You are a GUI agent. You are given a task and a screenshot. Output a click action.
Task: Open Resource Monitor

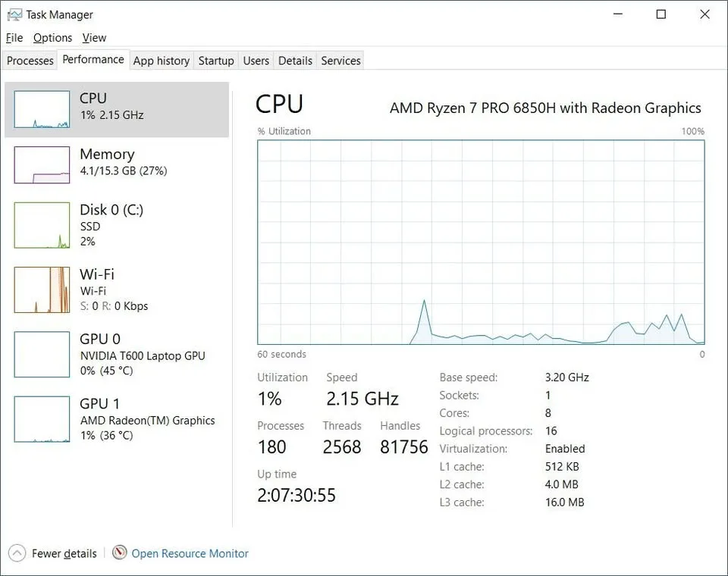[x=189, y=553]
